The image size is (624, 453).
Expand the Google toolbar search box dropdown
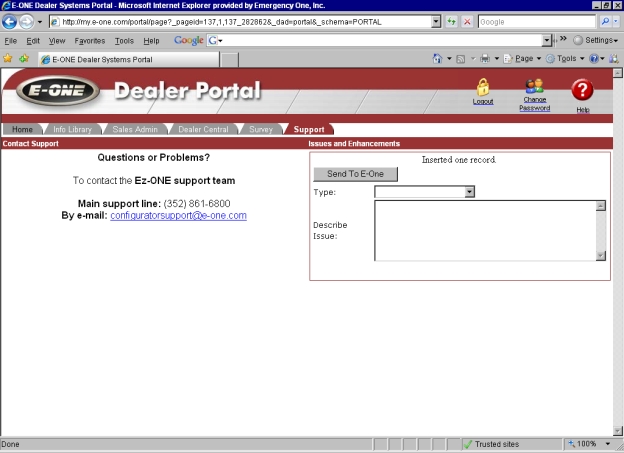pos(547,40)
